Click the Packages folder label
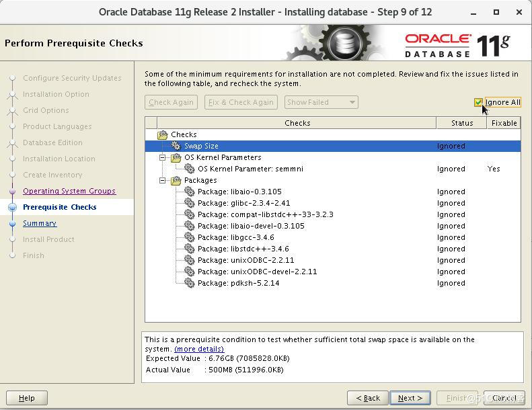Viewport: 532px width, 410px height. pos(200,180)
